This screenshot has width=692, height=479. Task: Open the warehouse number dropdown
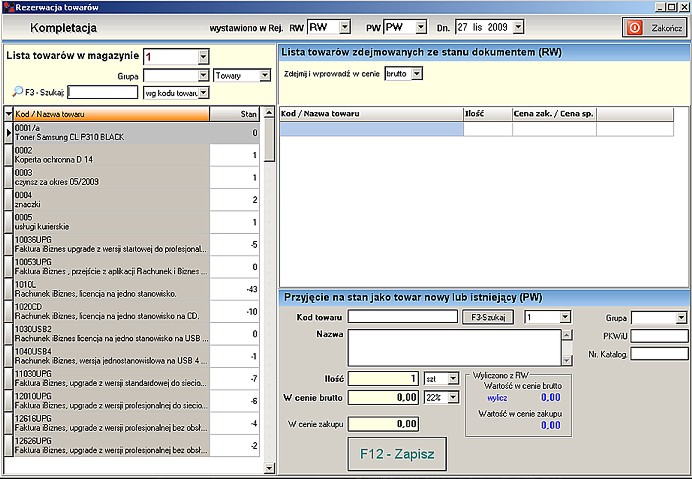(x=203, y=55)
